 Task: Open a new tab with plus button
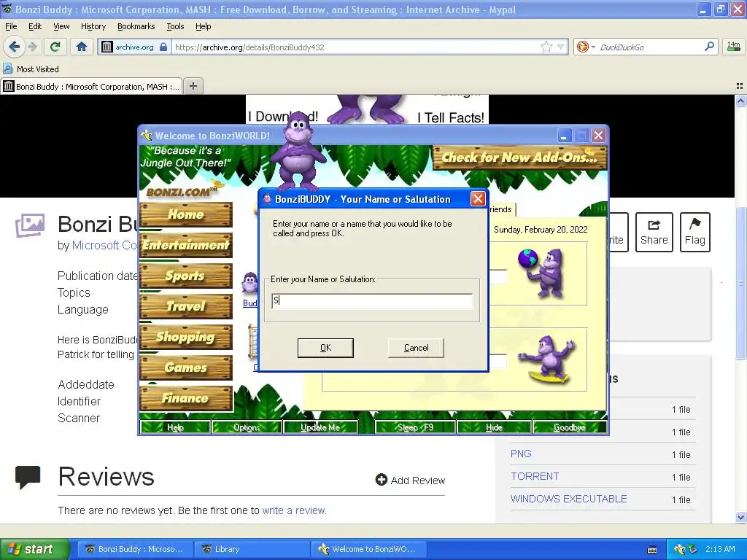[x=193, y=86]
